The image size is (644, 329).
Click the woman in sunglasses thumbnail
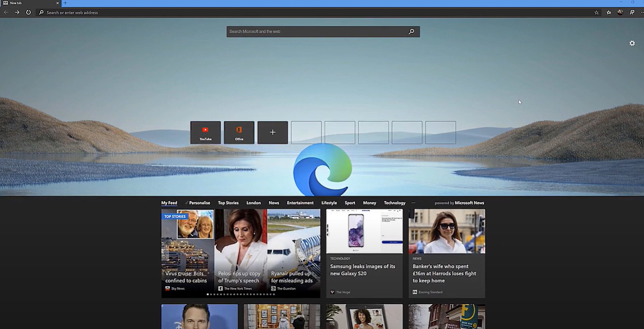[447, 231]
